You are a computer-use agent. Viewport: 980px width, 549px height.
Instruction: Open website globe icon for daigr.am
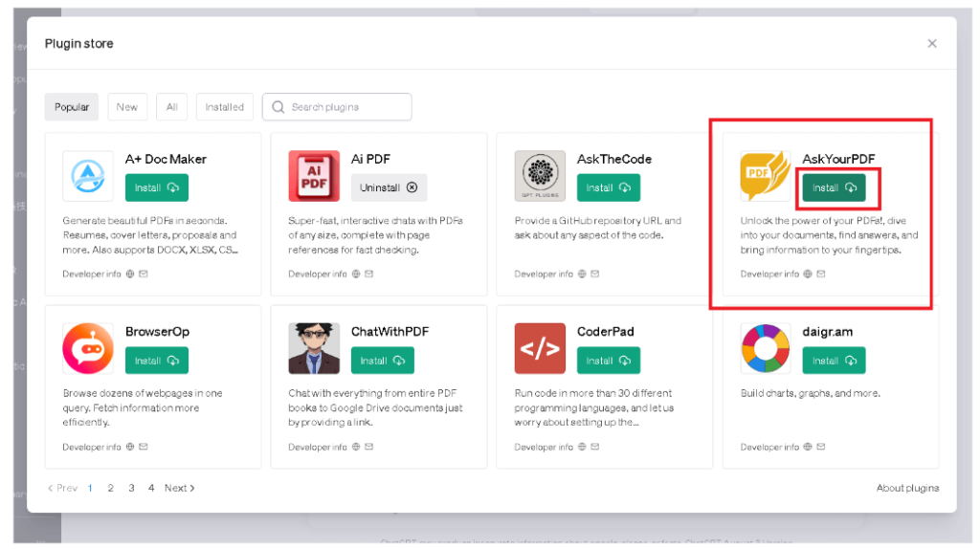(808, 447)
